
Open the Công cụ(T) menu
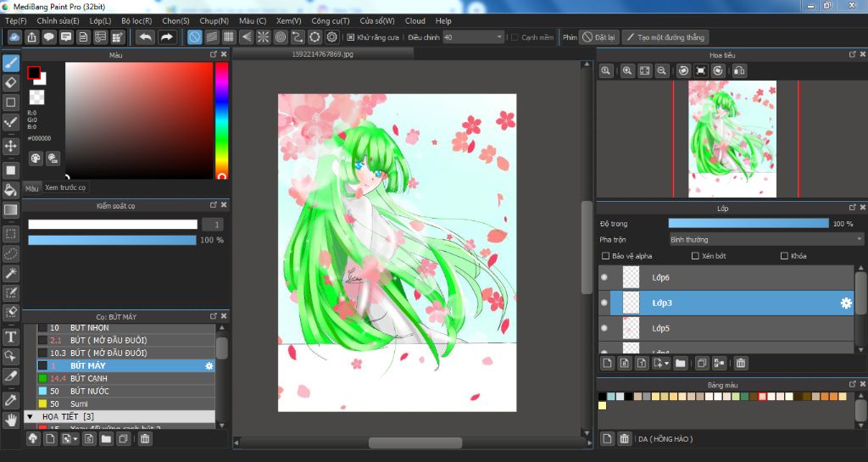pyautogui.click(x=331, y=20)
